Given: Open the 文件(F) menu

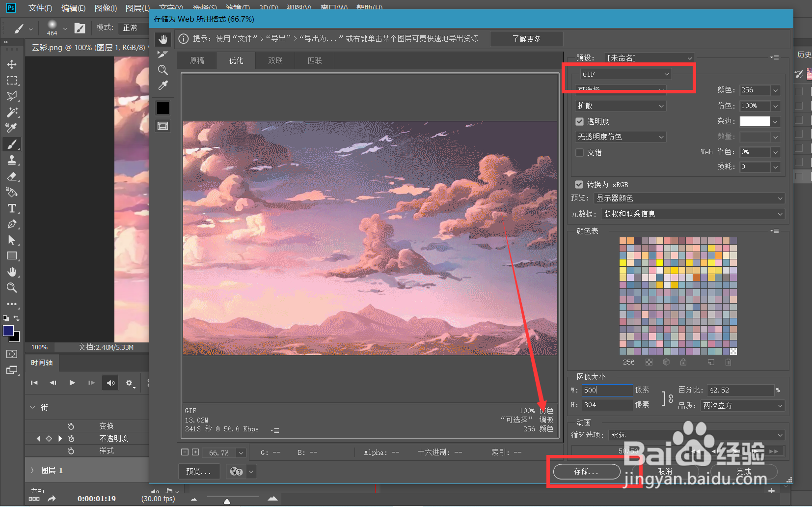Looking at the screenshot, I should [x=40, y=8].
